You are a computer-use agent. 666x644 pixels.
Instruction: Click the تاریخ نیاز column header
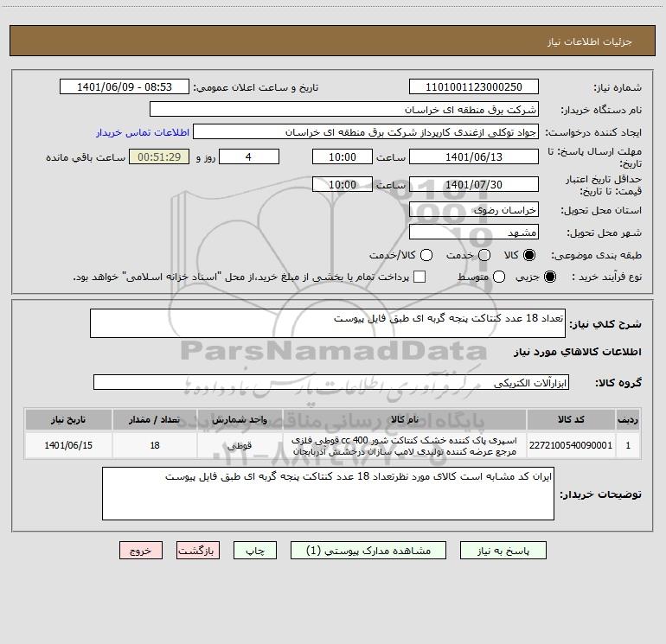(x=68, y=419)
